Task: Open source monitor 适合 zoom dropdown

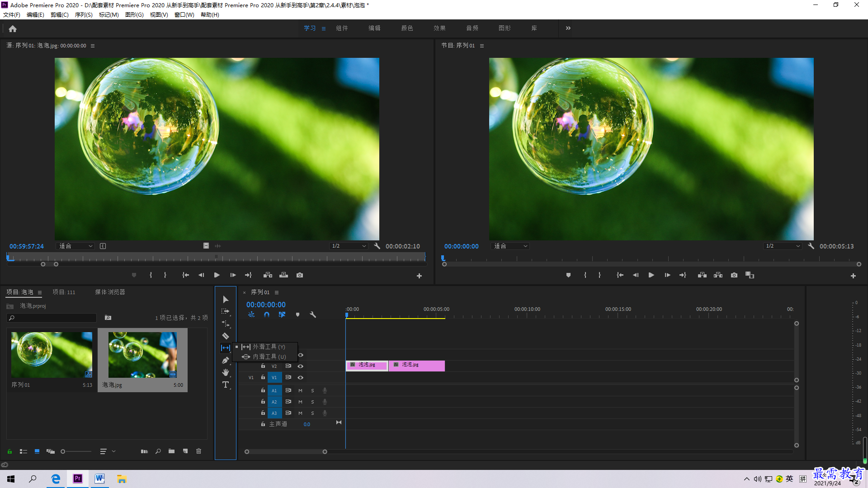Action: coord(75,246)
